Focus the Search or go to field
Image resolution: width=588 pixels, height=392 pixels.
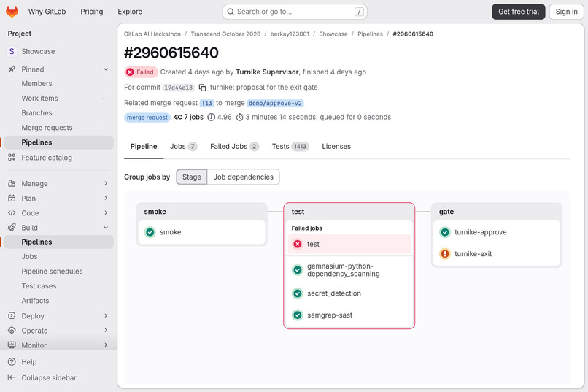tap(295, 12)
